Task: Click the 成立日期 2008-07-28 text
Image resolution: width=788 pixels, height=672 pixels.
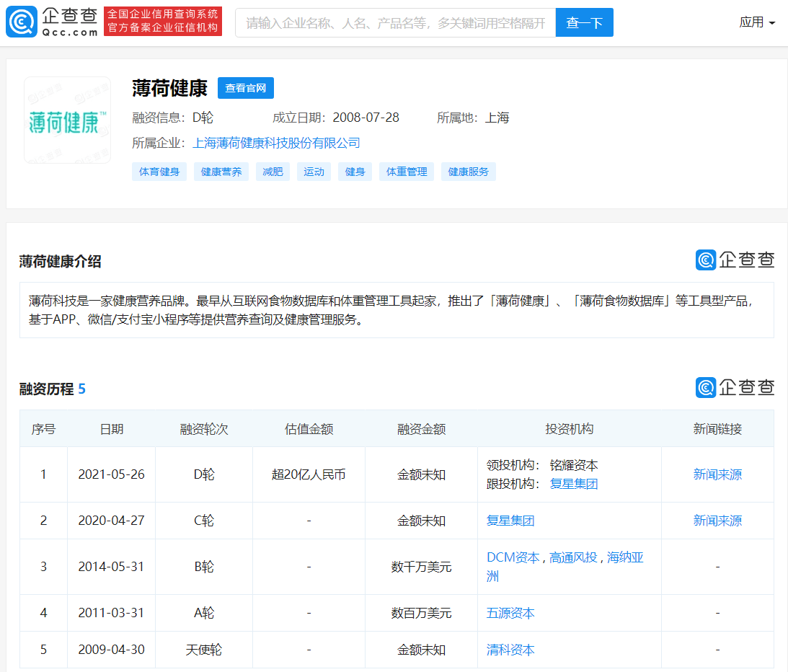Action: coord(336,118)
